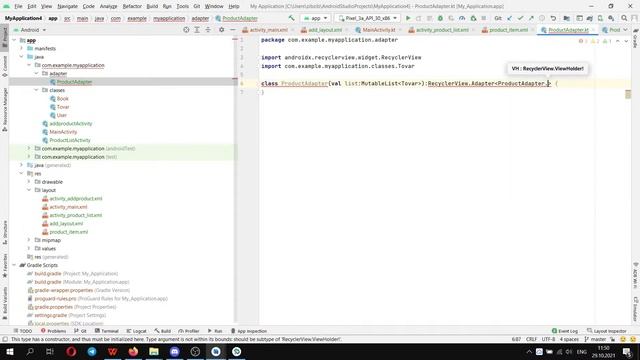The height and width of the screenshot is (360, 640).
Task: Open Discord from taskbar
Action: (x=175, y=351)
